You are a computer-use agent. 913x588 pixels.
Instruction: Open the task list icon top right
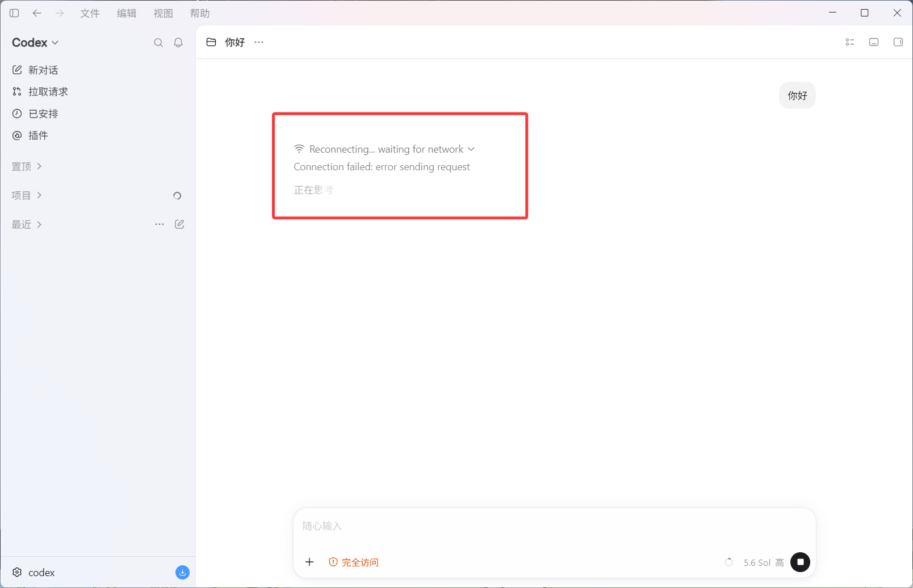(x=850, y=42)
